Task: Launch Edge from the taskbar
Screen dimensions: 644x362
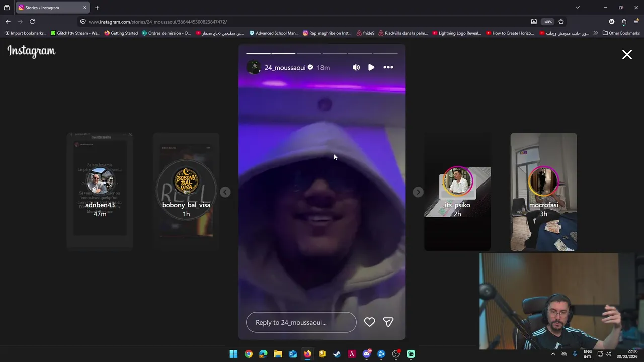Action: click(x=263, y=354)
